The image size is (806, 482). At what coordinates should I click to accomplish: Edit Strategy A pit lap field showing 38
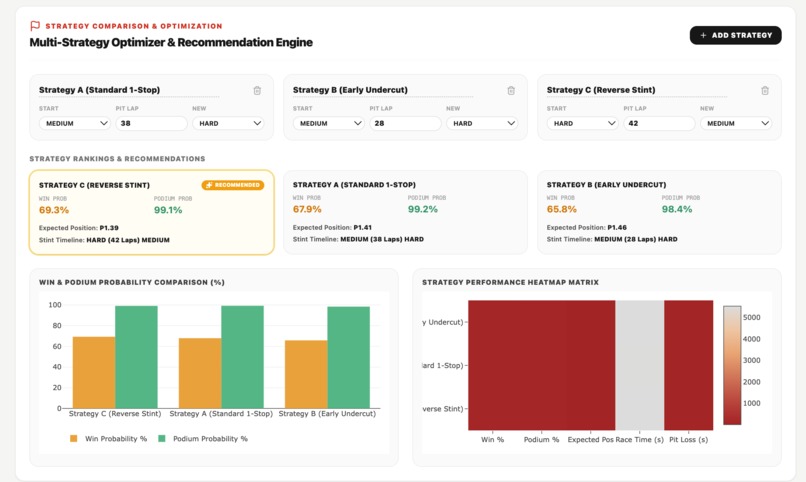[151, 123]
